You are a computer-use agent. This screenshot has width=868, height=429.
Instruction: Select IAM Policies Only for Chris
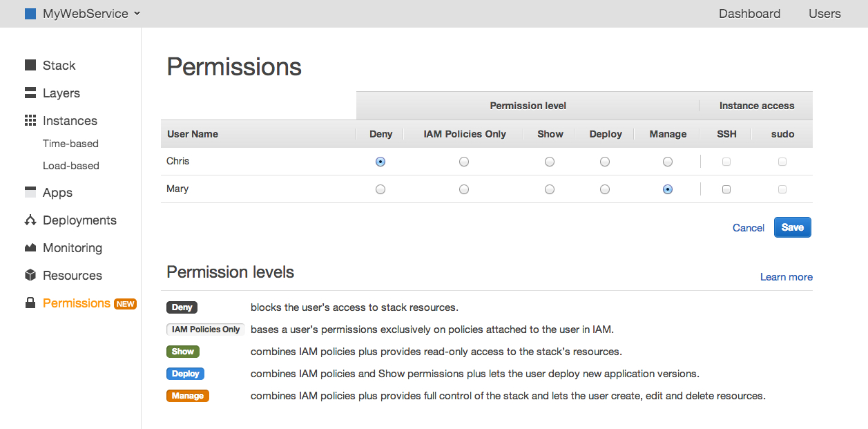464,162
